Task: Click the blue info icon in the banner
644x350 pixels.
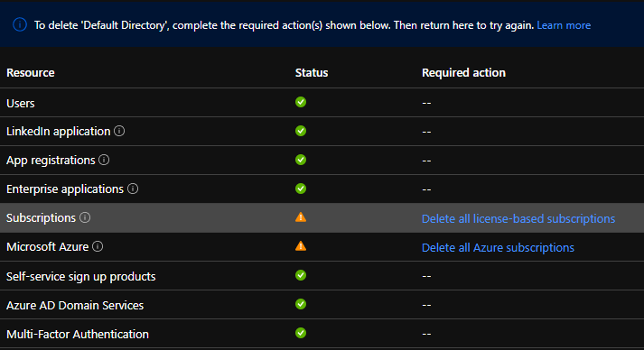Action: coord(20,25)
